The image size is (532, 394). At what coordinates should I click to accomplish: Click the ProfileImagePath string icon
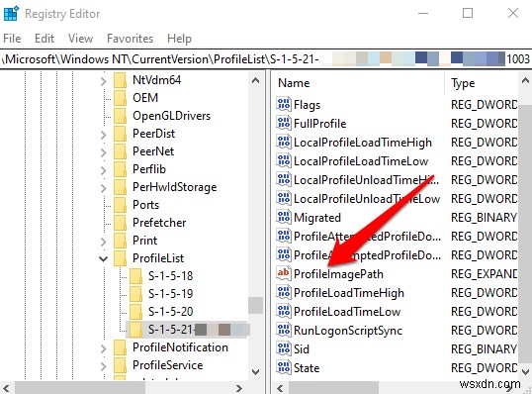click(283, 273)
